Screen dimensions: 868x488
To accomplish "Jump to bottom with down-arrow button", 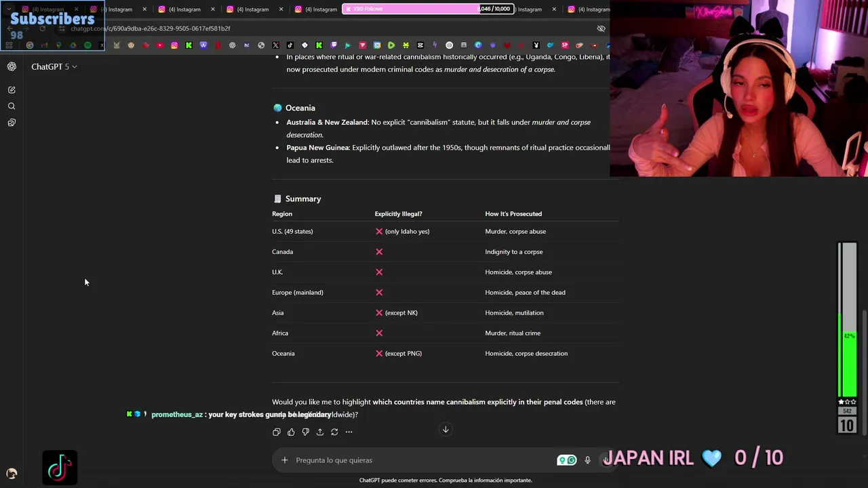I will click(x=446, y=429).
